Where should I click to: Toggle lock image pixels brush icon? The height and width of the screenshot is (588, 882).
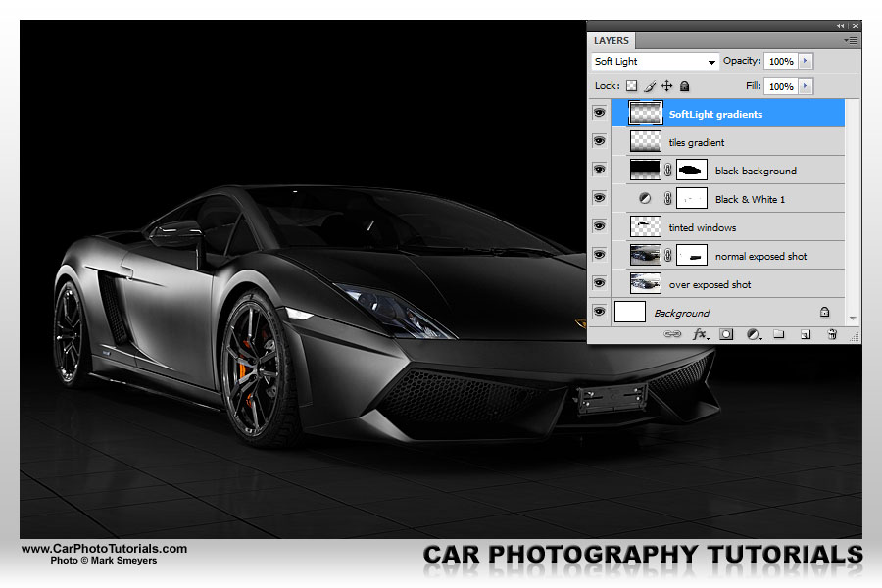coord(650,86)
